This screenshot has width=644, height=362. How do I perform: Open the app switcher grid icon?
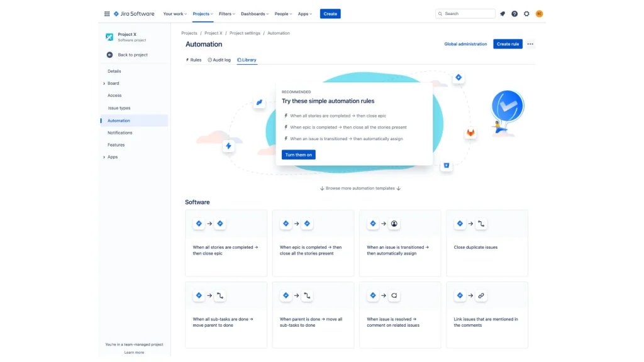pos(107,14)
